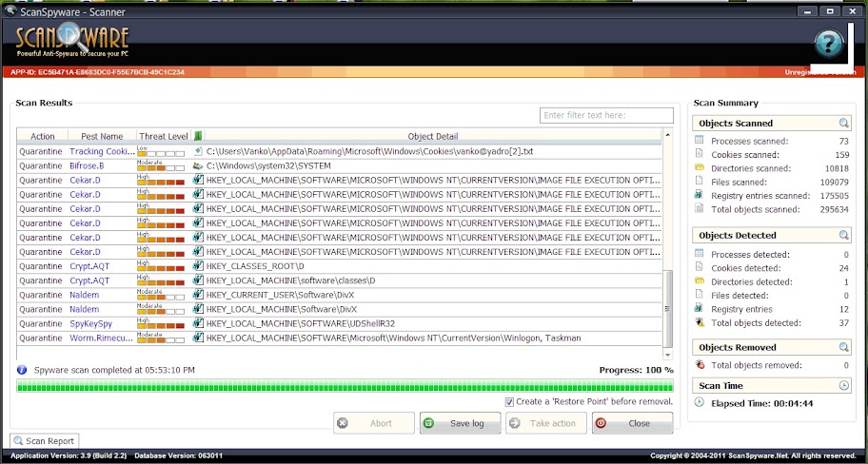
Task: Select the HKEY_LOCAL_MACHINE\software\classes\D entry
Action: point(290,280)
